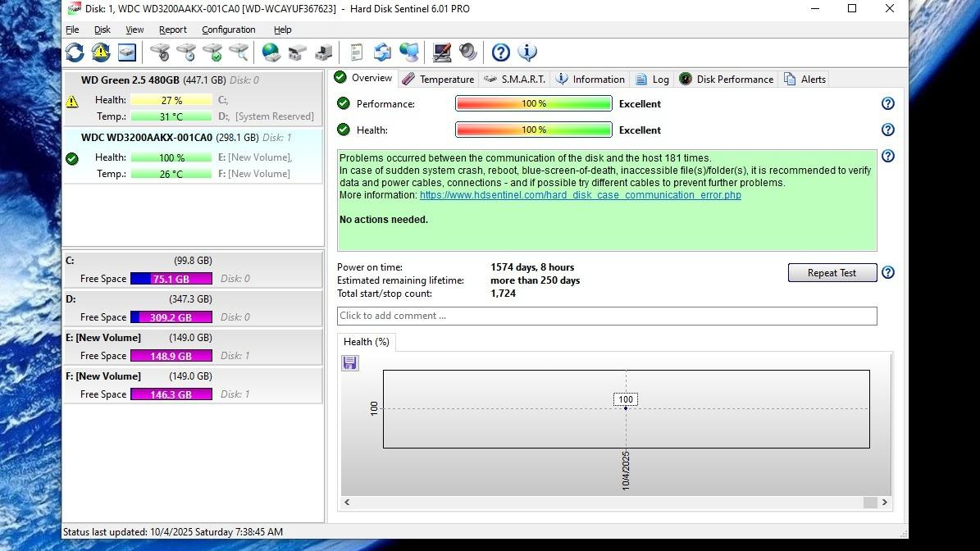The width and height of the screenshot is (980, 551).
Task: Click the speaker sound toolbar icon
Action: [468, 52]
